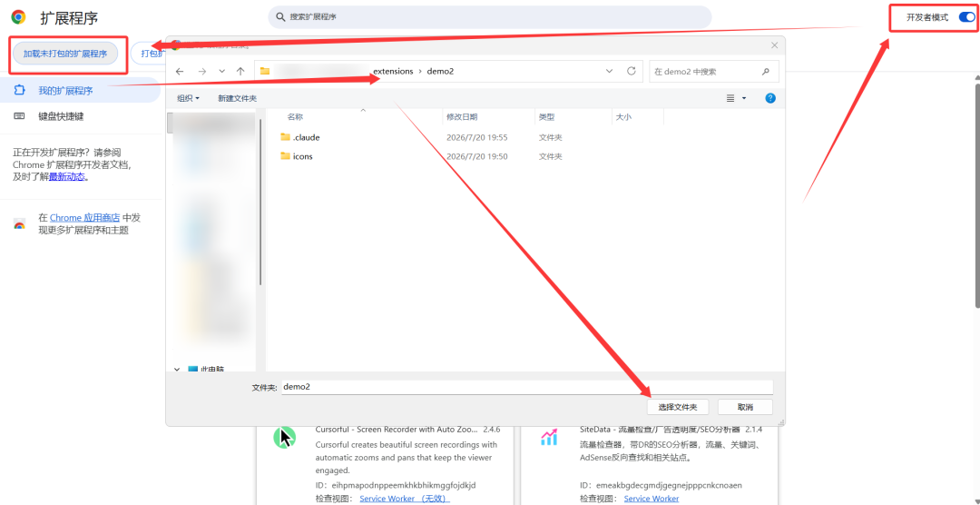
Task: Select 我的扩展程序 in the sidebar
Action: click(80, 90)
